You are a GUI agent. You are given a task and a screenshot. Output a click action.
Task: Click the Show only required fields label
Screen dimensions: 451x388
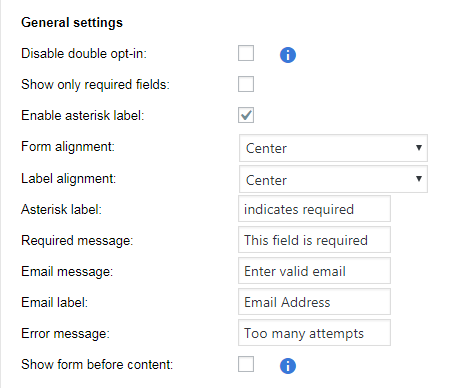[x=95, y=85]
